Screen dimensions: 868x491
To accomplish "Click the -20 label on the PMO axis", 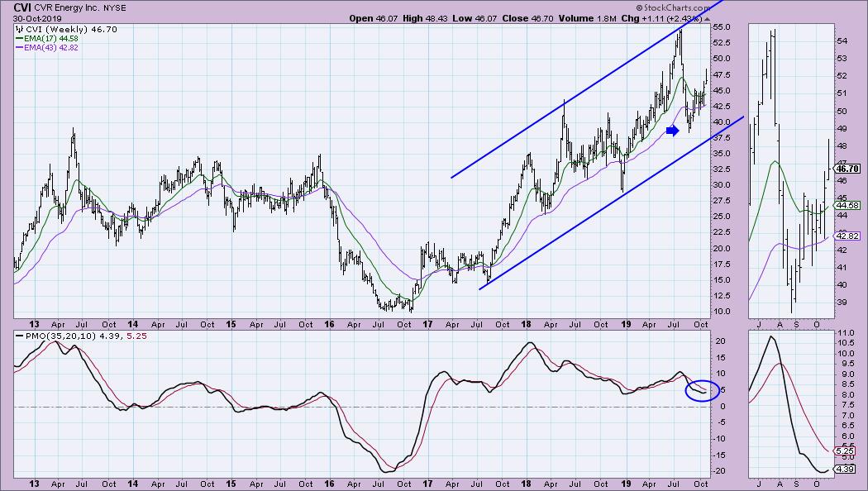I will coord(720,470).
